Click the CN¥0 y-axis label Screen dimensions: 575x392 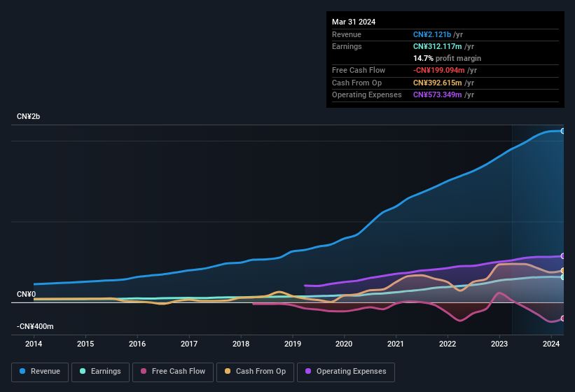tap(26, 294)
